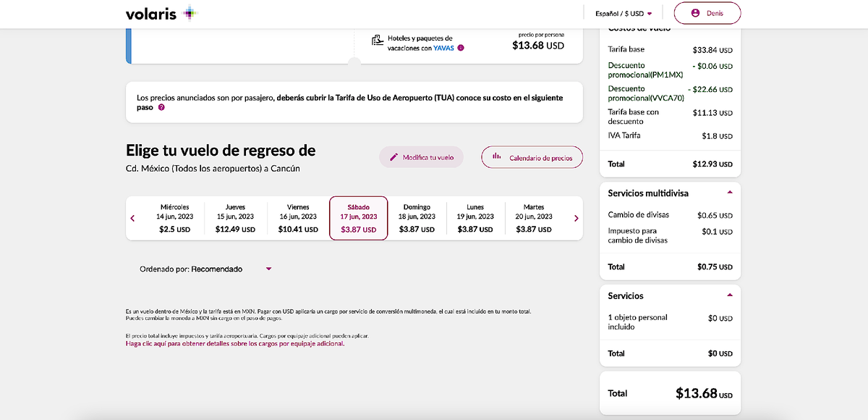This screenshot has height=420, width=868.
Task: Collapse the 'Servicios' section
Action: (x=731, y=295)
